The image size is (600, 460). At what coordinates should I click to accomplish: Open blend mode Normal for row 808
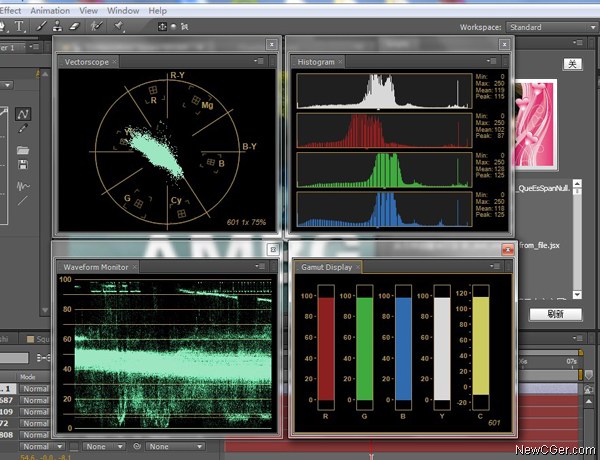[35, 435]
